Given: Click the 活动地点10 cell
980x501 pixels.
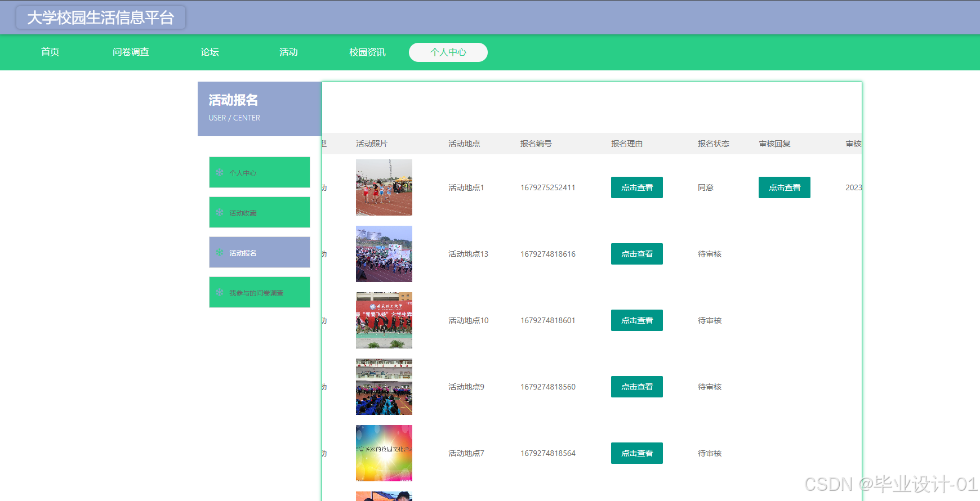Looking at the screenshot, I should click(x=469, y=320).
